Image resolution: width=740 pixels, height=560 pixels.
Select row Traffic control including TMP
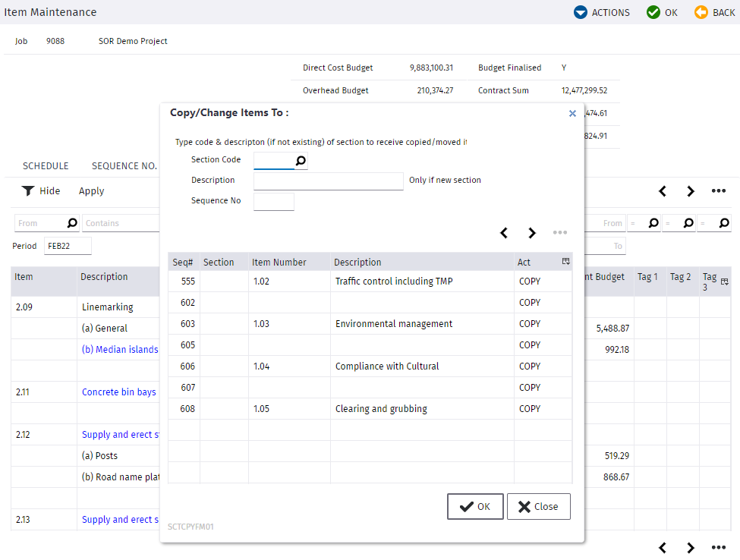click(x=370, y=282)
